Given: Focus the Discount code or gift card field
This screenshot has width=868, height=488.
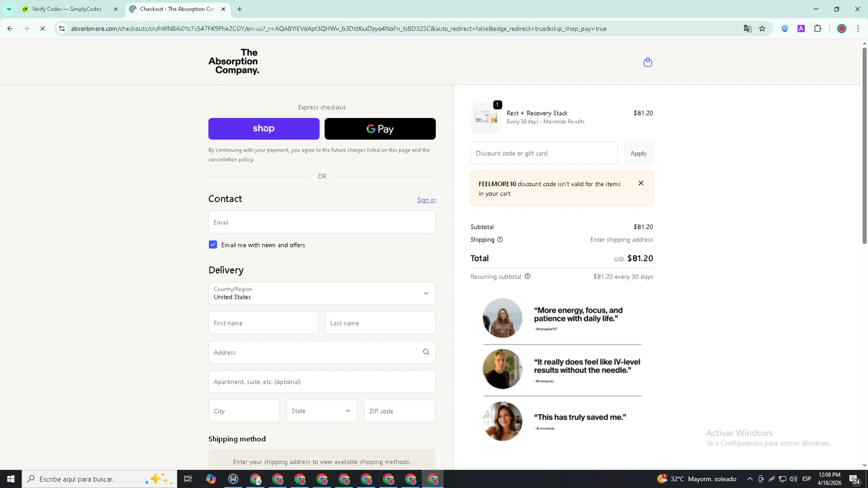Looking at the screenshot, I should pos(544,153).
